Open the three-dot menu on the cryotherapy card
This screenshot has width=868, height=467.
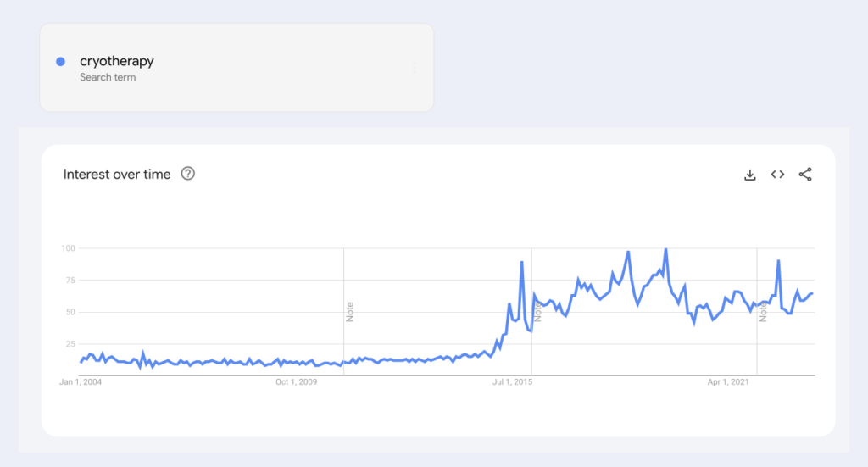415,68
